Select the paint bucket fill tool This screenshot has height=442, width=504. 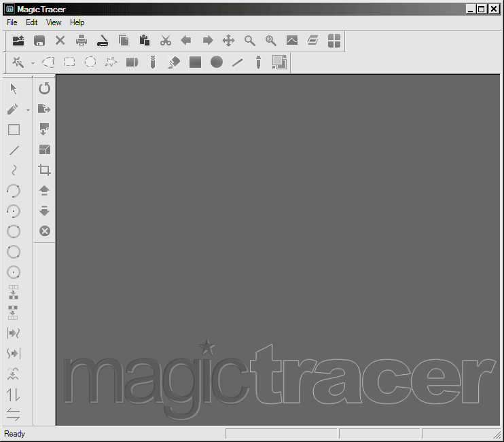pyautogui.click(x=174, y=62)
